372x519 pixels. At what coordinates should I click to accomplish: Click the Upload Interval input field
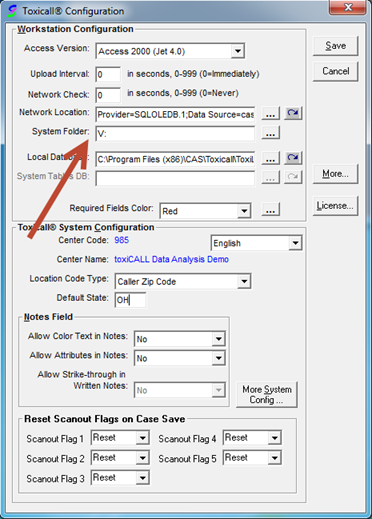[x=108, y=74]
